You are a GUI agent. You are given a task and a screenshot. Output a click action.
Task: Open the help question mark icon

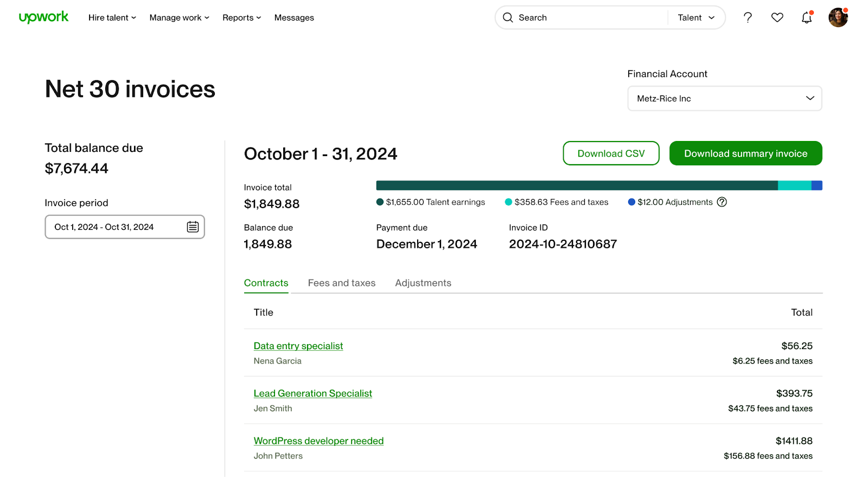coord(748,17)
